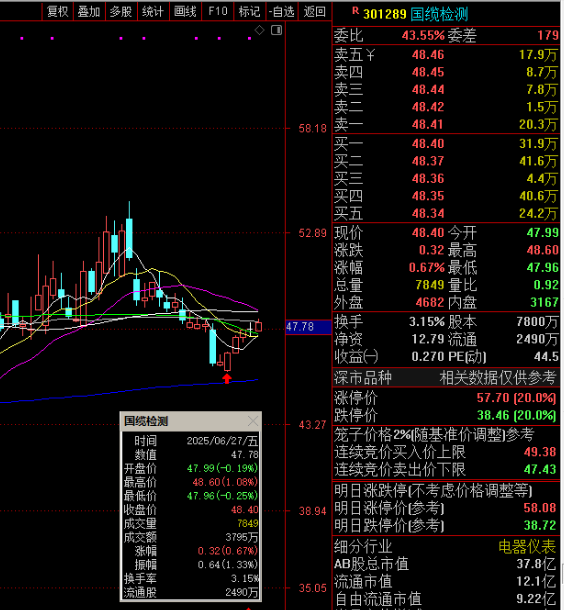
Task: Open the 多股 view
Action: [121, 12]
